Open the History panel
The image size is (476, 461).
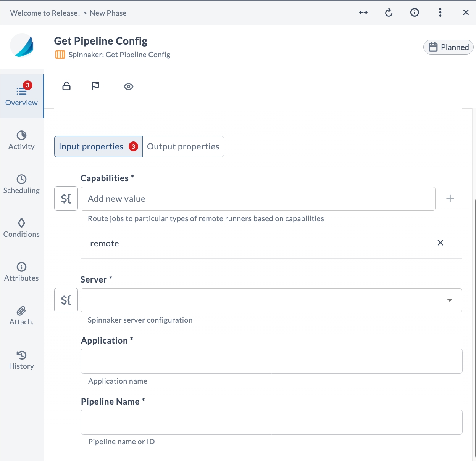coord(21,360)
